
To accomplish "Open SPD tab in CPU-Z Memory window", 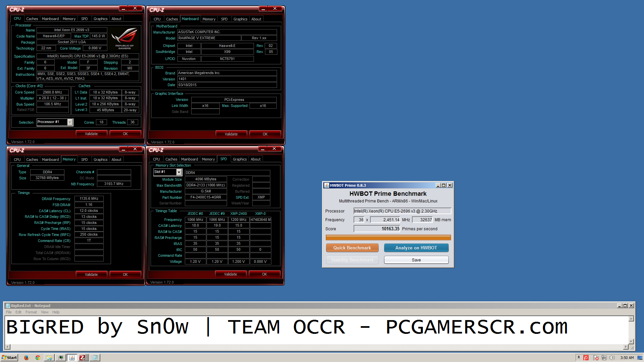I will [x=85, y=160].
